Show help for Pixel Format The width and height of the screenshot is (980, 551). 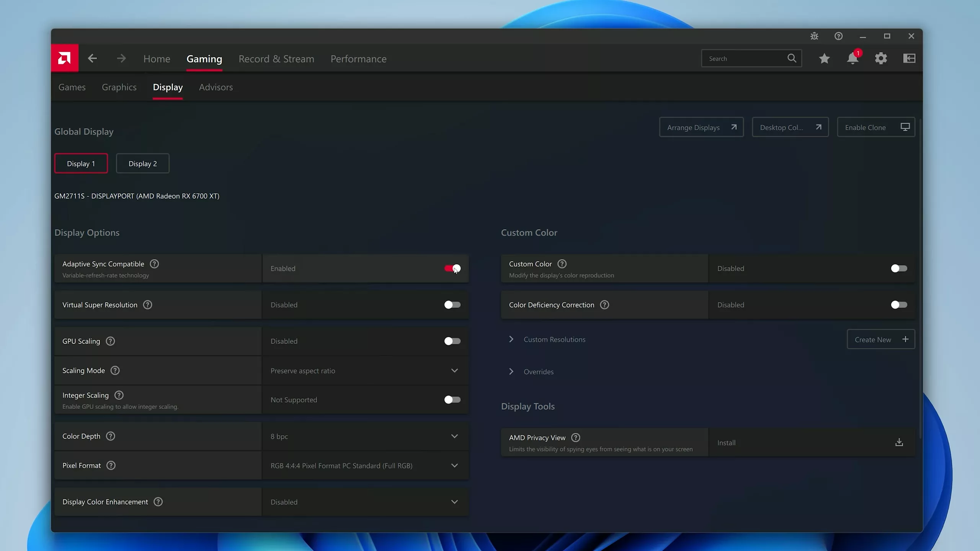click(x=111, y=465)
